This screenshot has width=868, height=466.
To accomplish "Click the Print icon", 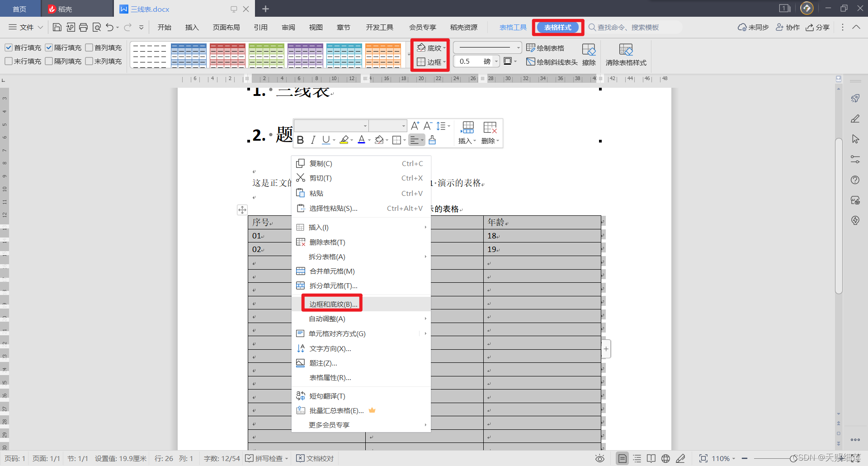I will pos(83,27).
